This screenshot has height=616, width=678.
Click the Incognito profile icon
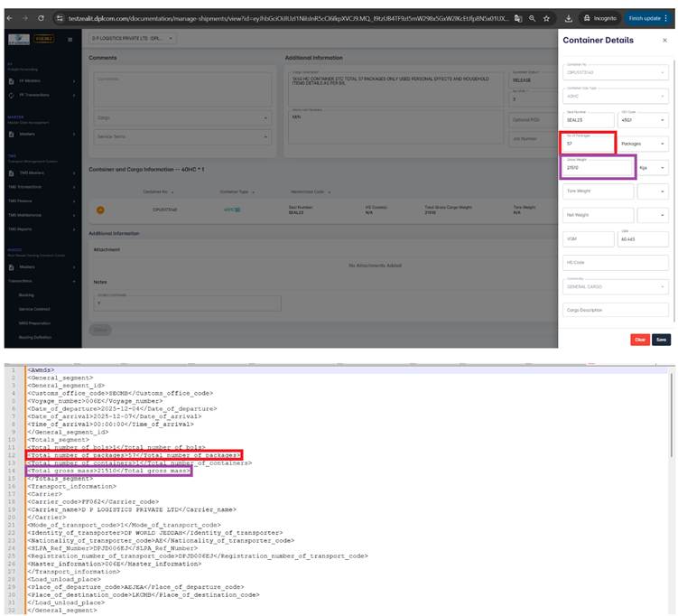click(x=599, y=18)
